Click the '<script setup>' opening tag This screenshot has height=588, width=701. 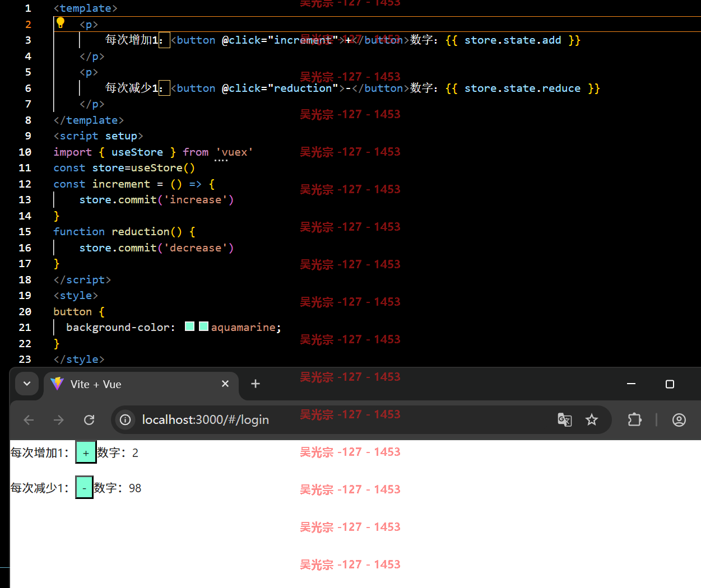click(x=99, y=136)
